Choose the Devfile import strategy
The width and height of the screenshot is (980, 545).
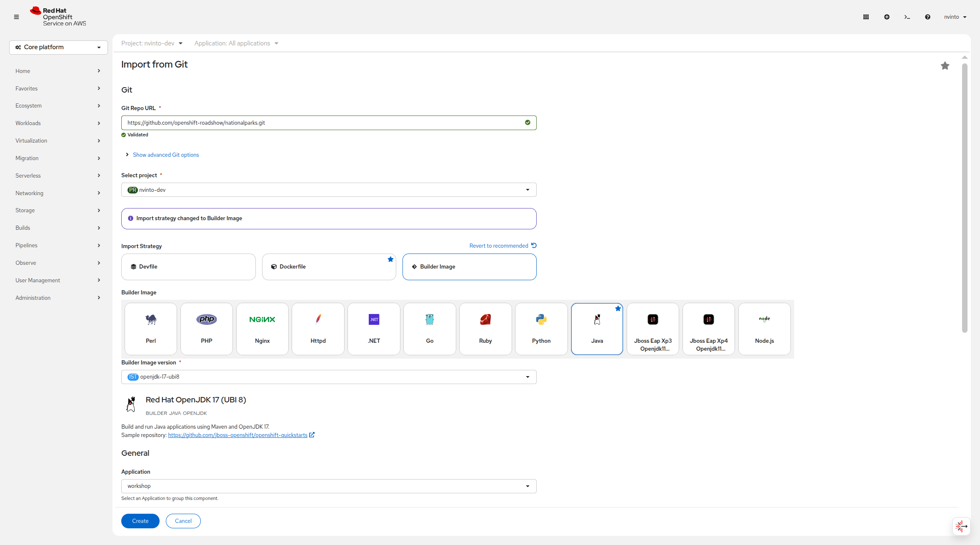coord(188,267)
